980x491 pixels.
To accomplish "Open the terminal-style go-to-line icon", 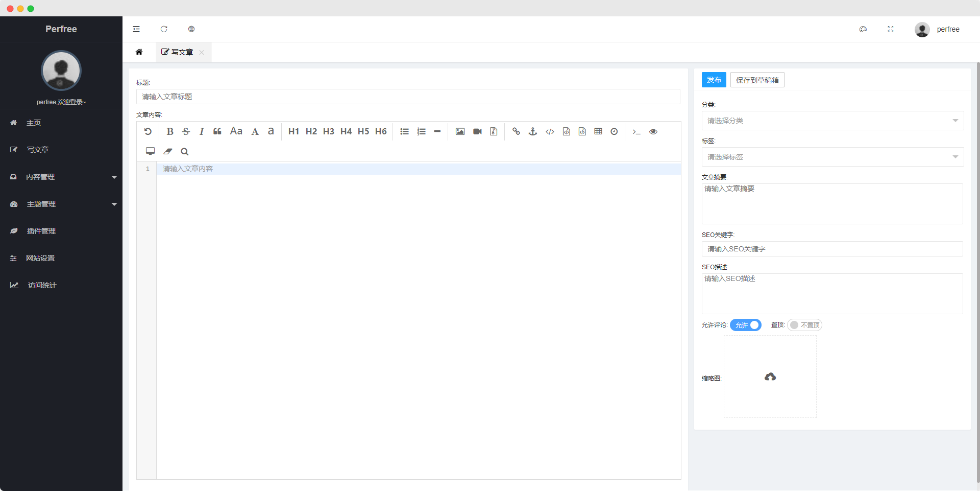I will 636,131.
